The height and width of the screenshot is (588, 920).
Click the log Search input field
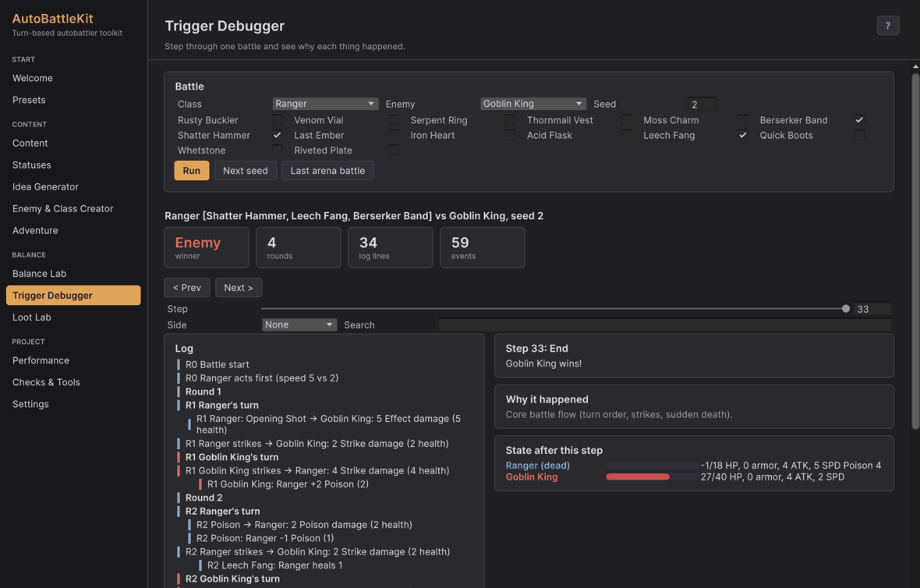(x=665, y=324)
